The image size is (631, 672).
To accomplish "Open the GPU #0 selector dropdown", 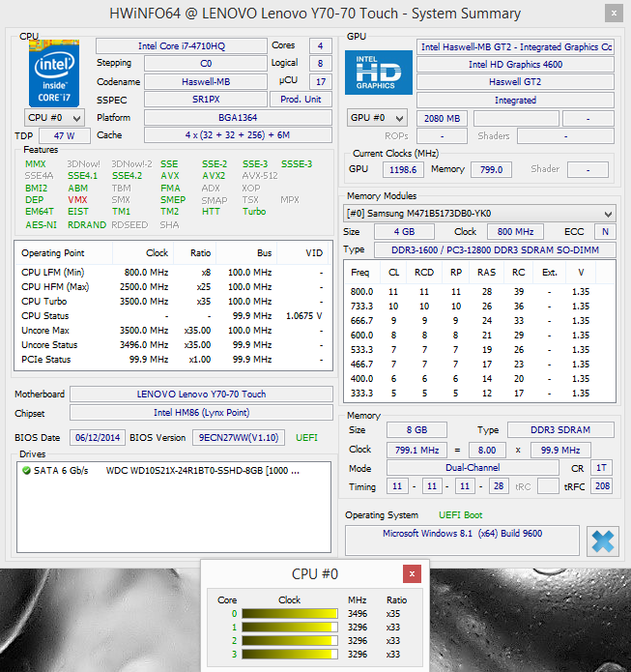I will point(377,118).
